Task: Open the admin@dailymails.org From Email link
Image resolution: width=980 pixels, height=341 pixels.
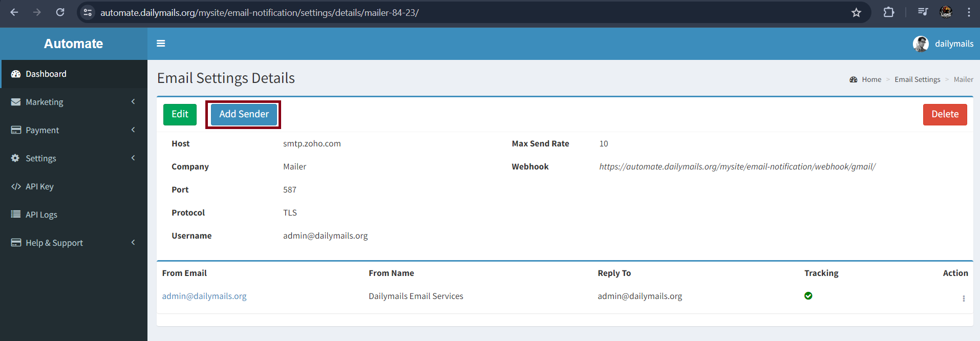Action: pos(204,296)
